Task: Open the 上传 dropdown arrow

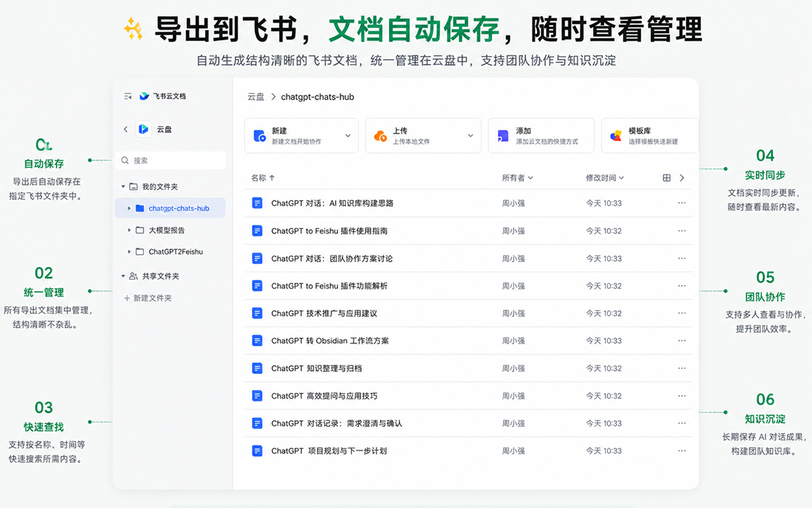Action: click(471, 135)
